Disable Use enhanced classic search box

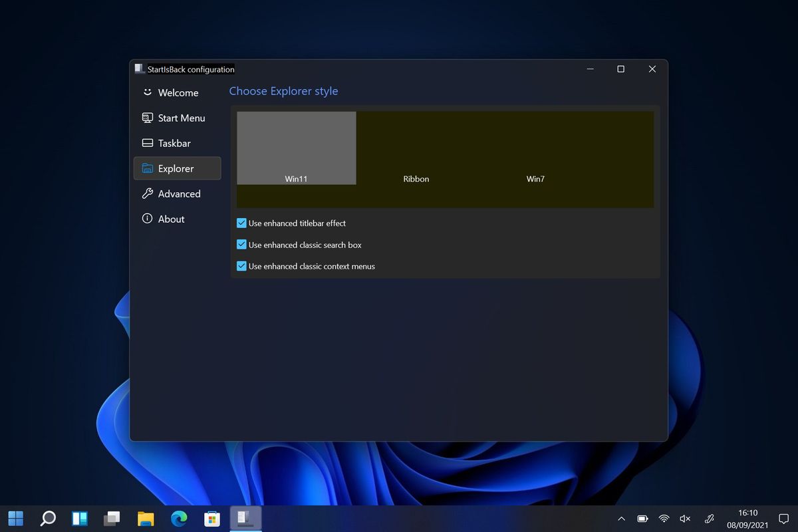241,244
